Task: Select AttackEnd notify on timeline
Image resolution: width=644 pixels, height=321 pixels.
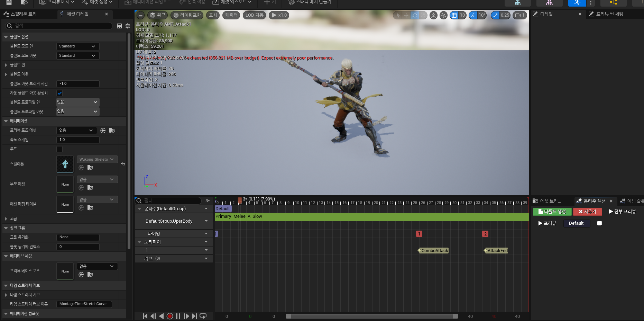Action: click(x=496, y=251)
